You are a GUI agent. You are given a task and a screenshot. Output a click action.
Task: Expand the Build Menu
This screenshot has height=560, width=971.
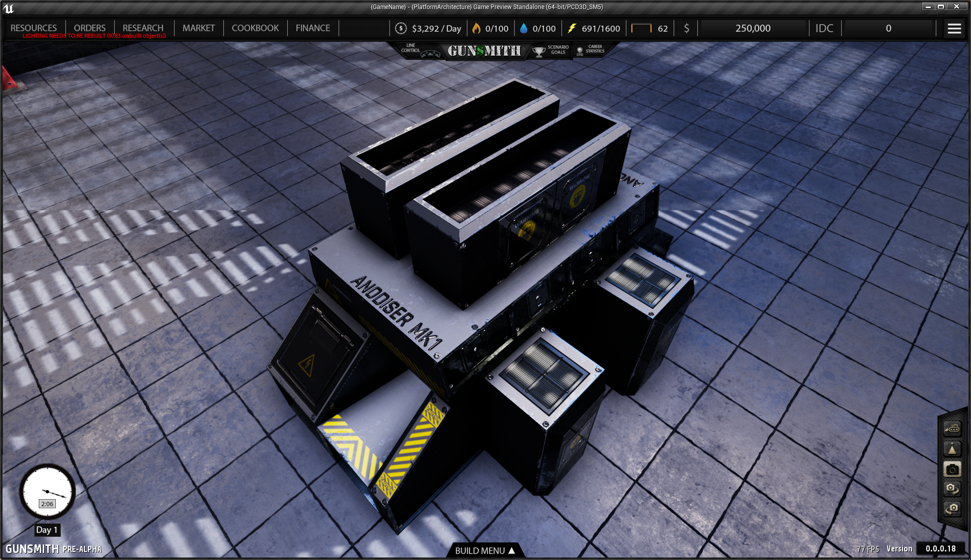485,550
